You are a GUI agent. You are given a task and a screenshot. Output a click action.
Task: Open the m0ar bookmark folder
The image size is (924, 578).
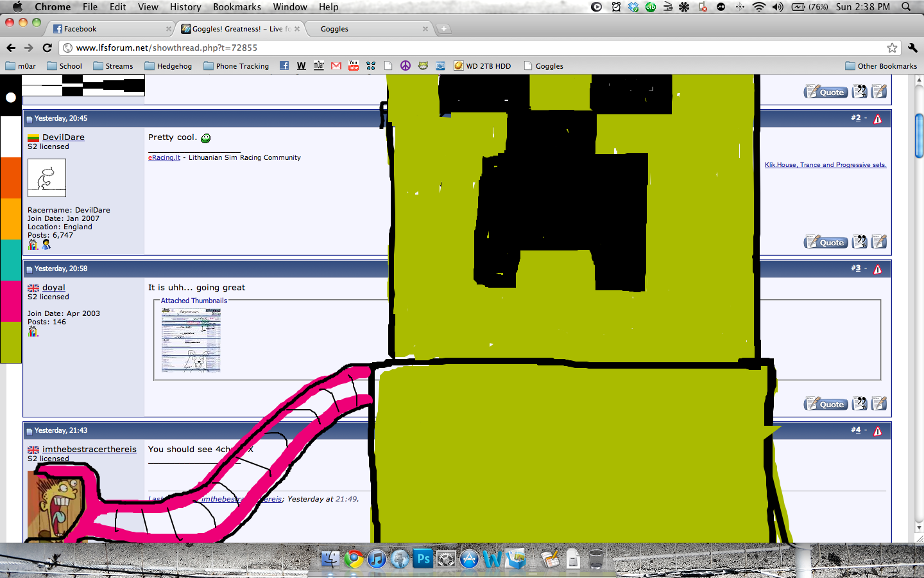pyautogui.click(x=21, y=66)
